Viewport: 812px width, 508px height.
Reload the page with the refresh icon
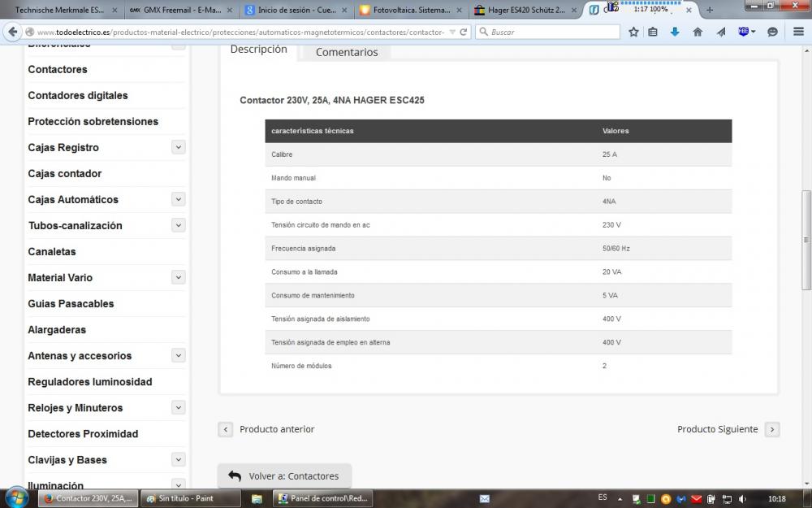click(464, 32)
